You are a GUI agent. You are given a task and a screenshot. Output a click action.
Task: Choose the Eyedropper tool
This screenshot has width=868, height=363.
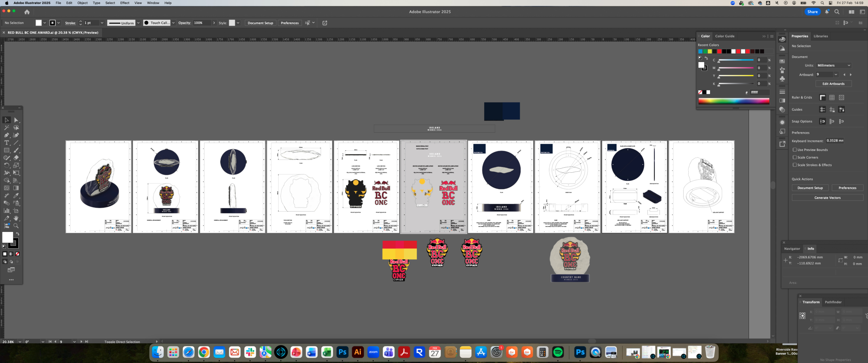click(x=16, y=195)
